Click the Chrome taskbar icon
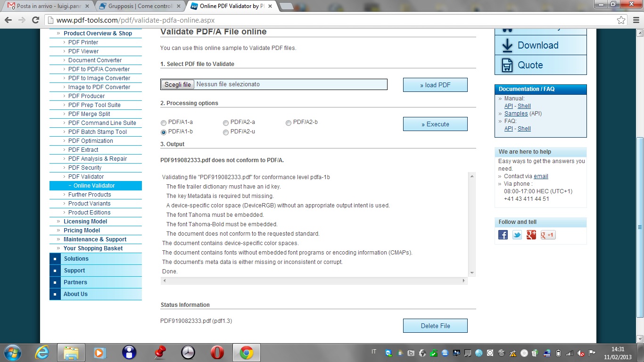 pyautogui.click(x=246, y=353)
